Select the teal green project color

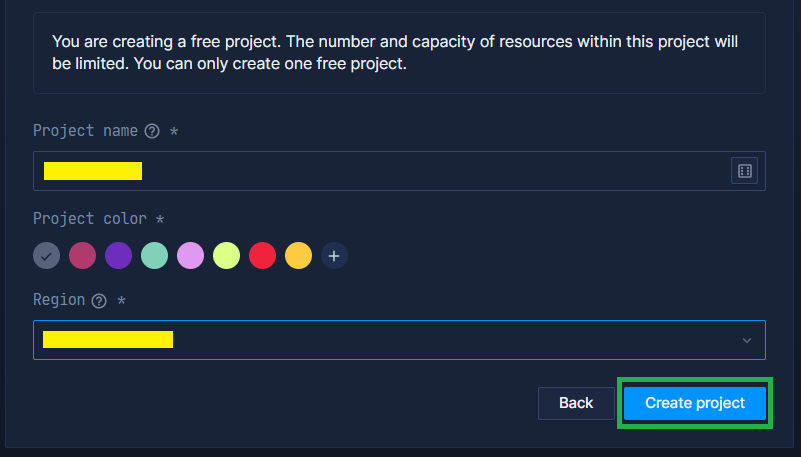tap(154, 255)
